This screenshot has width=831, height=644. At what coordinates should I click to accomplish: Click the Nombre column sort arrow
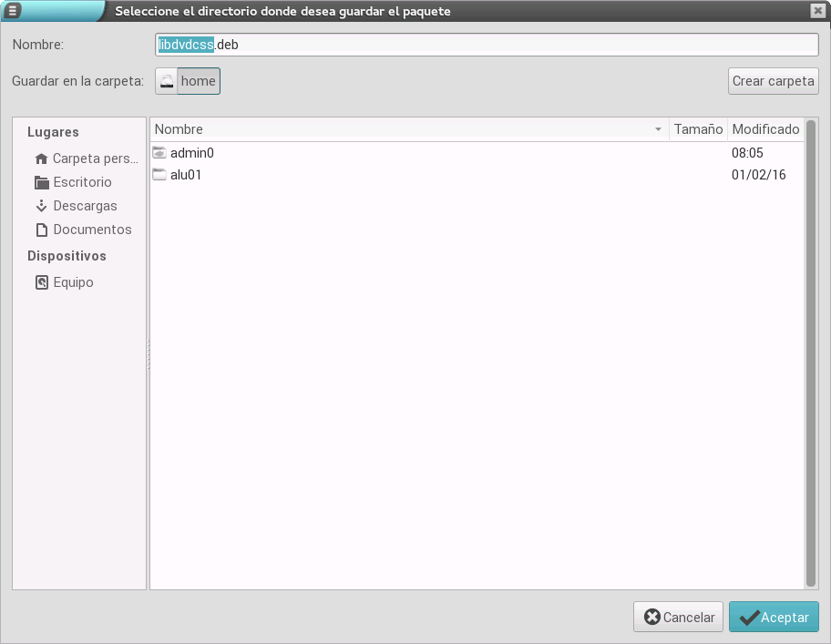pyautogui.click(x=658, y=129)
